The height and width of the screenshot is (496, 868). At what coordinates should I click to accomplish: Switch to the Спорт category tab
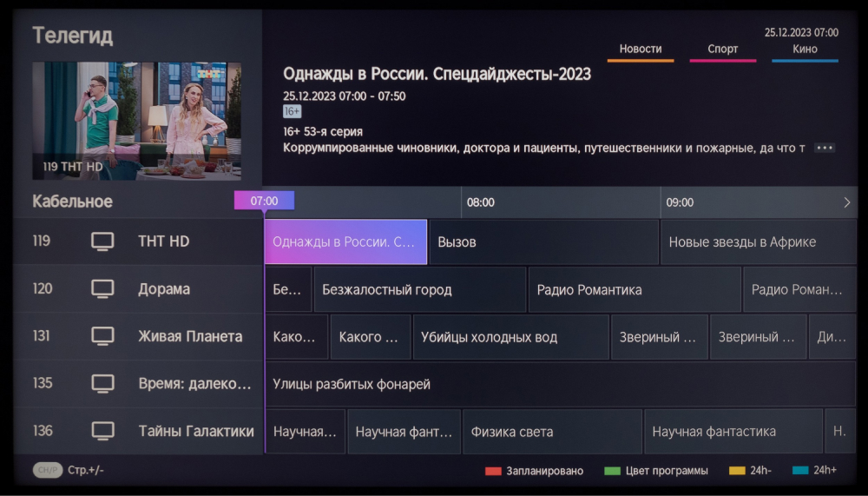722,50
